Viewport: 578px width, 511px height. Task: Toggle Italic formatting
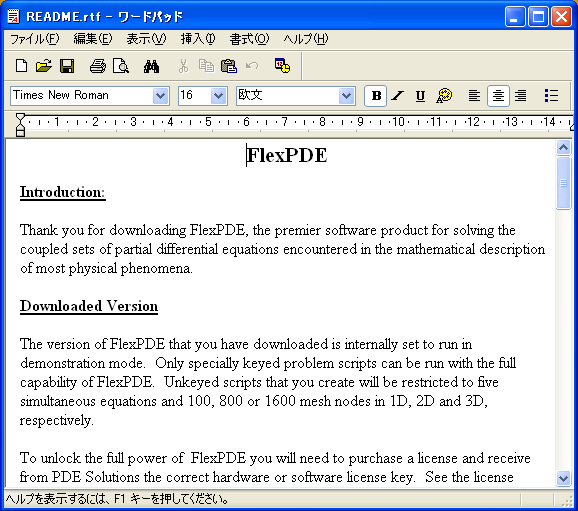398,96
